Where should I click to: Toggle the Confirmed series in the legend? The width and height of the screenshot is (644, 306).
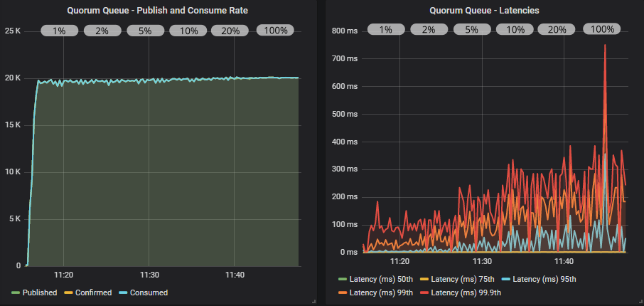coord(91,292)
